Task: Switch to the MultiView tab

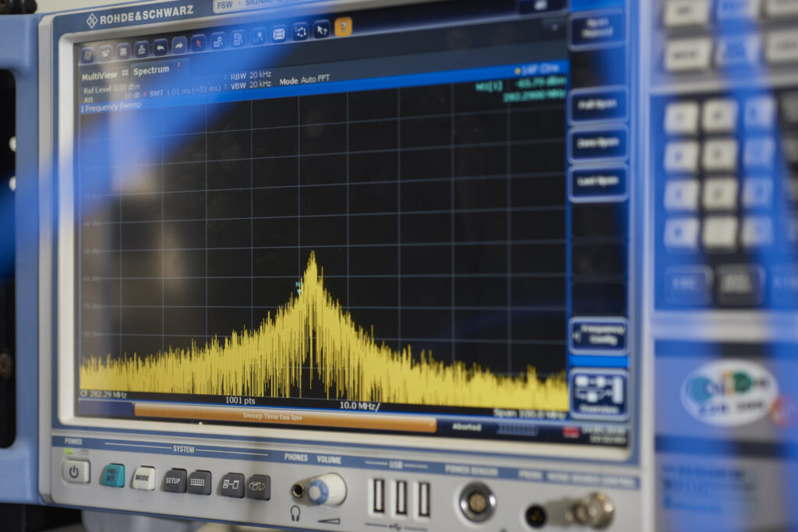Action: pos(100,76)
